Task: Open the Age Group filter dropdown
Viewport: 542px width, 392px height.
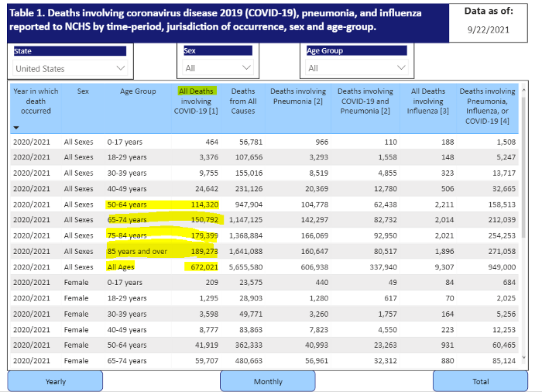Action: (x=357, y=68)
